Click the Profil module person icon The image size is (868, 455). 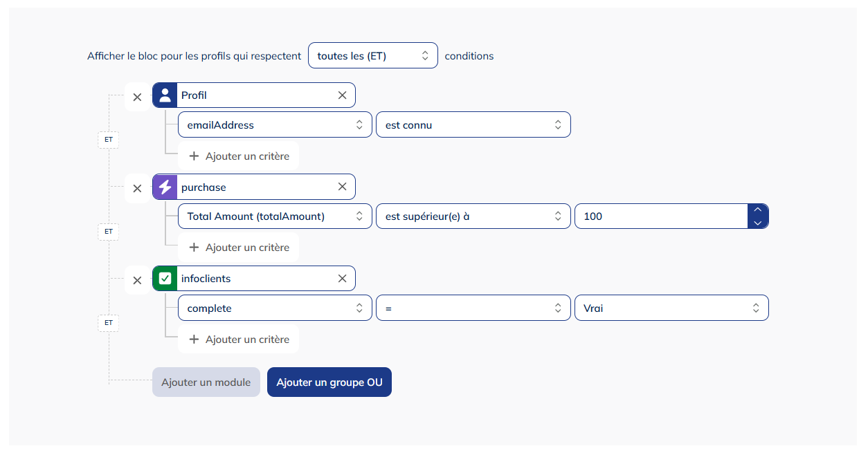[165, 95]
